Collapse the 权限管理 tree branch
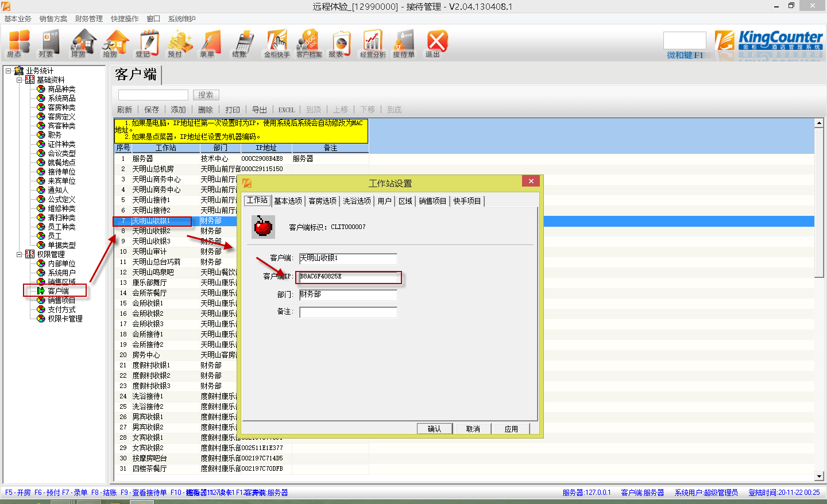 click(x=19, y=254)
